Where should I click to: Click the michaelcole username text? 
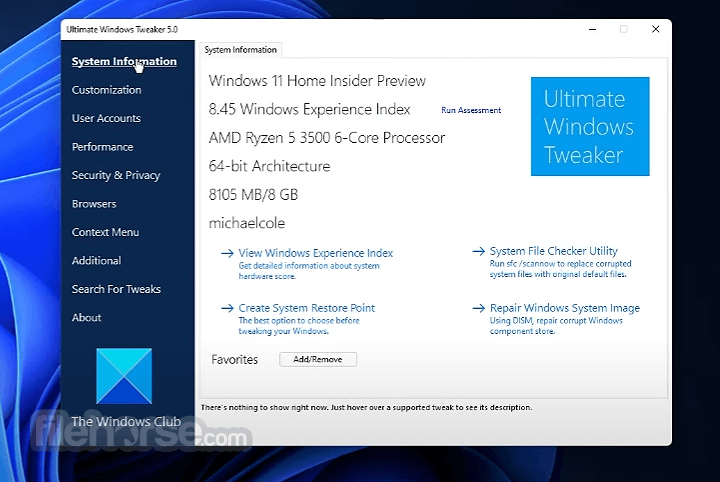pyautogui.click(x=247, y=223)
